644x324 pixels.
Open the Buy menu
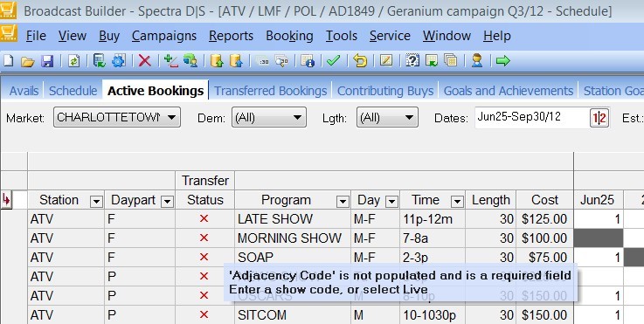(x=109, y=36)
